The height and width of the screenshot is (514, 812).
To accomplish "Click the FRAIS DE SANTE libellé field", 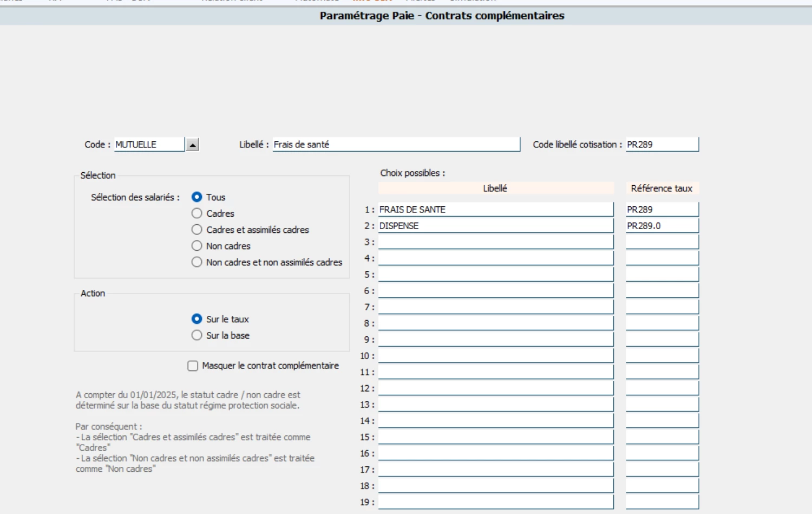I will pyautogui.click(x=495, y=210).
